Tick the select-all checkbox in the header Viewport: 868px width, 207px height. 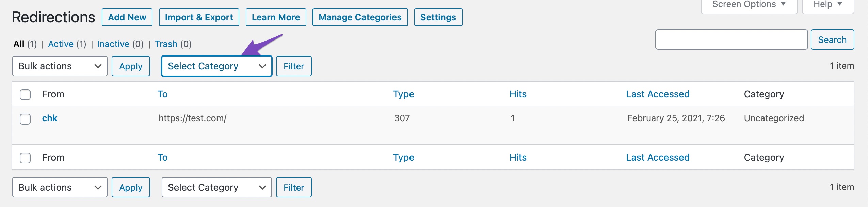[25, 94]
